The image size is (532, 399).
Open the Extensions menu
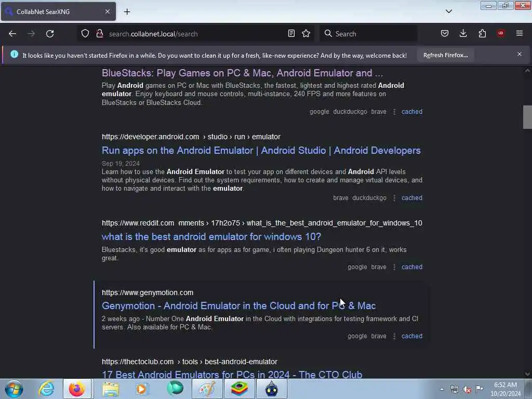(482, 34)
